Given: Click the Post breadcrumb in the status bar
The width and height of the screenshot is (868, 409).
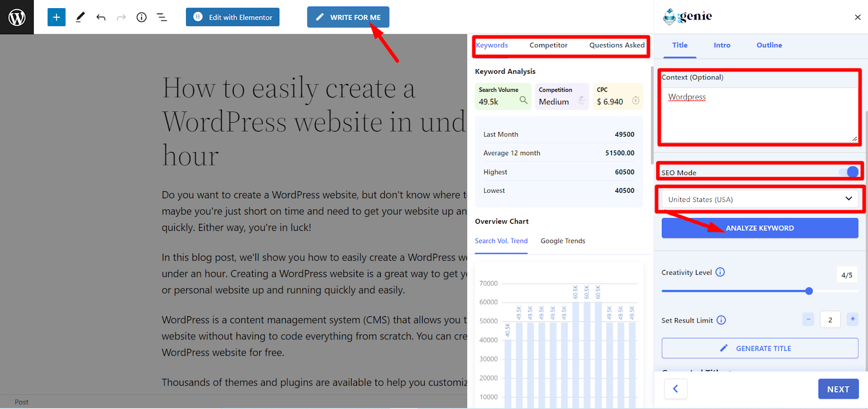Looking at the screenshot, I should (x=22, y=402).
